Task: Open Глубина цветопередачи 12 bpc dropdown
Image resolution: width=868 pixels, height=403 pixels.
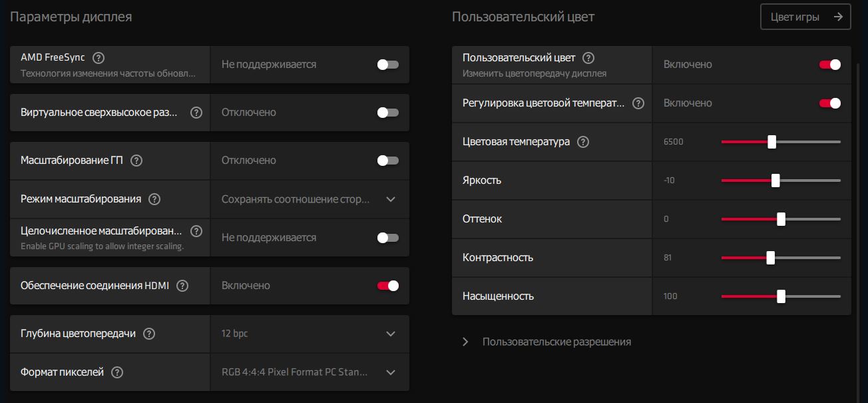Action: (310, 334)
